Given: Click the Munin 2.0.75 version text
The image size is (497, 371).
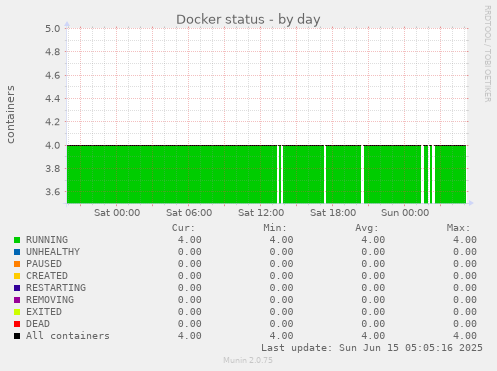Looking at the screenshot, I should [x=248, y=360].
